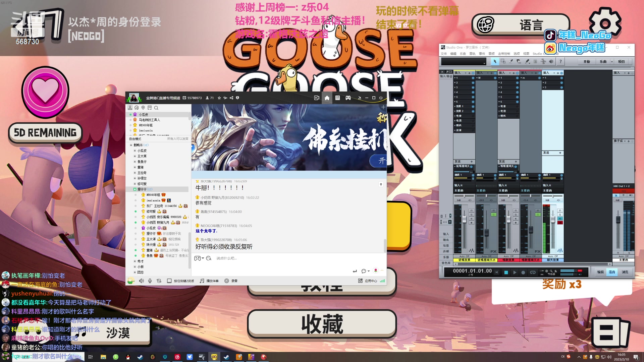Open 推子后 post-fader dropdown arrow
The image size is (644, 362).
pos(624,141)
